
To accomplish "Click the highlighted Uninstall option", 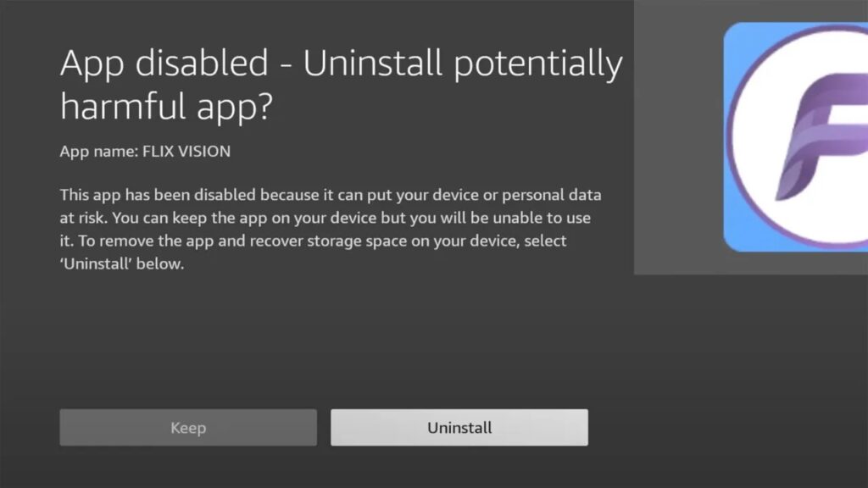I will coord(459,427).
